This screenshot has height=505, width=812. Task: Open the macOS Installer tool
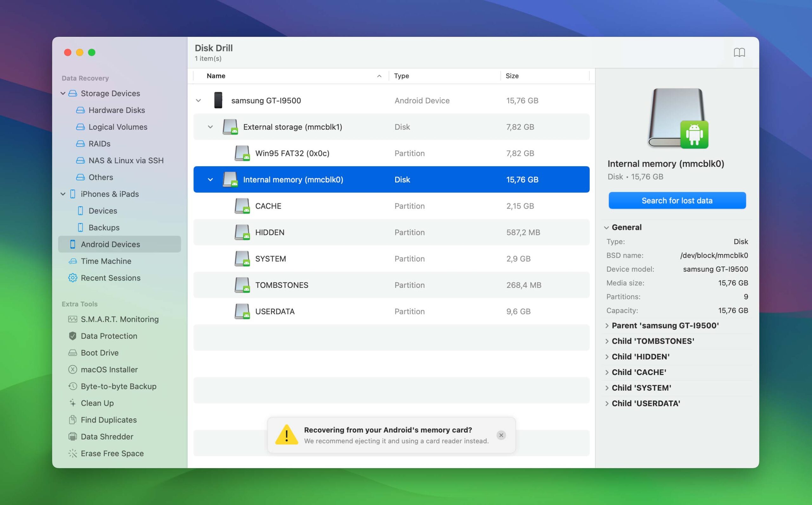(109, 369)
